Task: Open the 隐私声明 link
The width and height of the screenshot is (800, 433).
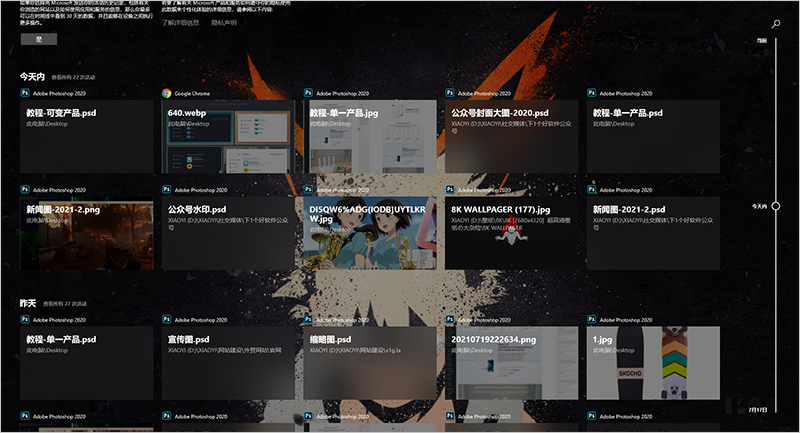Action: pyautogui.click(x=224, y=23)
